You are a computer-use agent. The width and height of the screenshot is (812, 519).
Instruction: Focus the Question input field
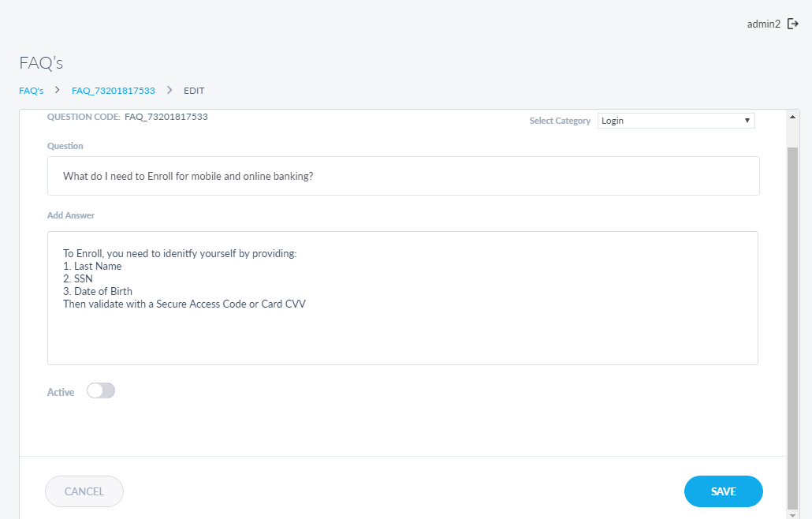pos(403,176)
